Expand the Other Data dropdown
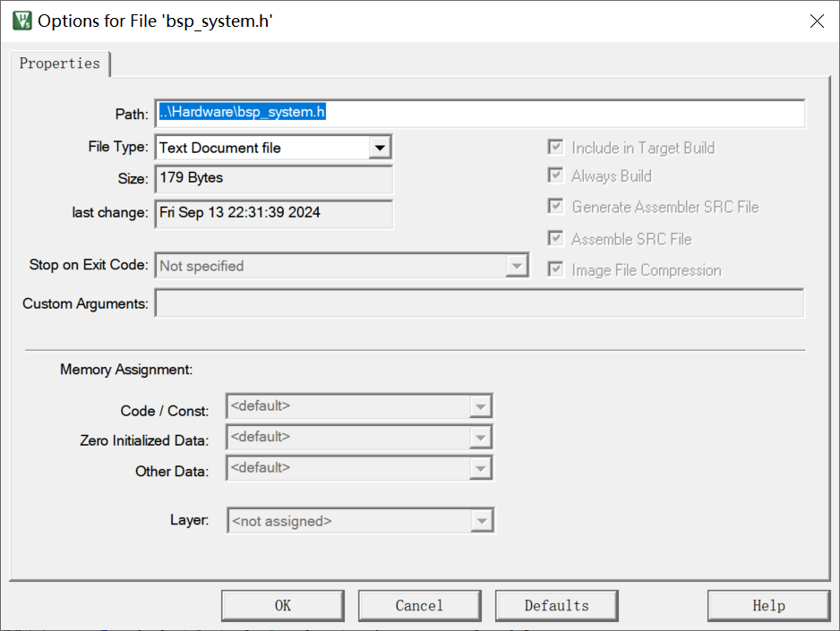 [481, 468]
